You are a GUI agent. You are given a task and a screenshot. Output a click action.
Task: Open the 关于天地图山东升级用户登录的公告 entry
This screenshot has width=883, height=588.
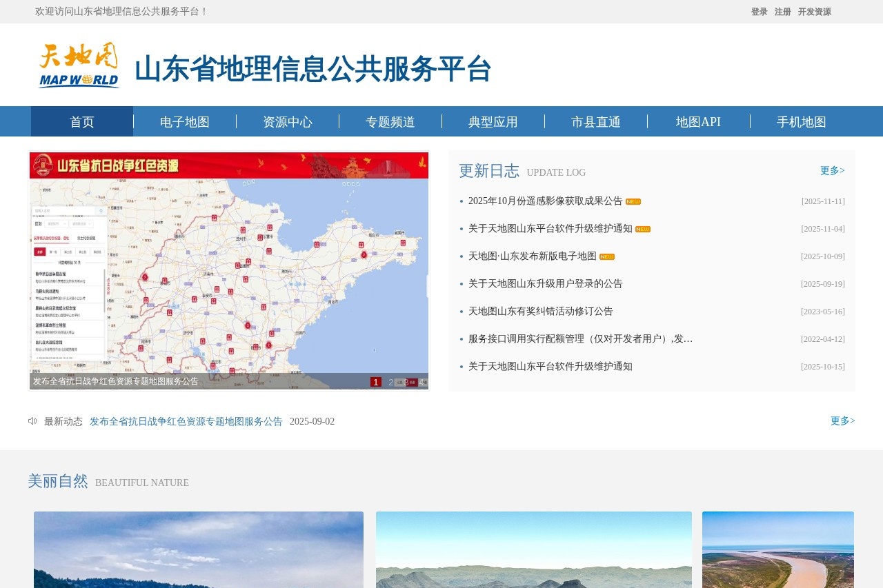click(x=544, y=283)
